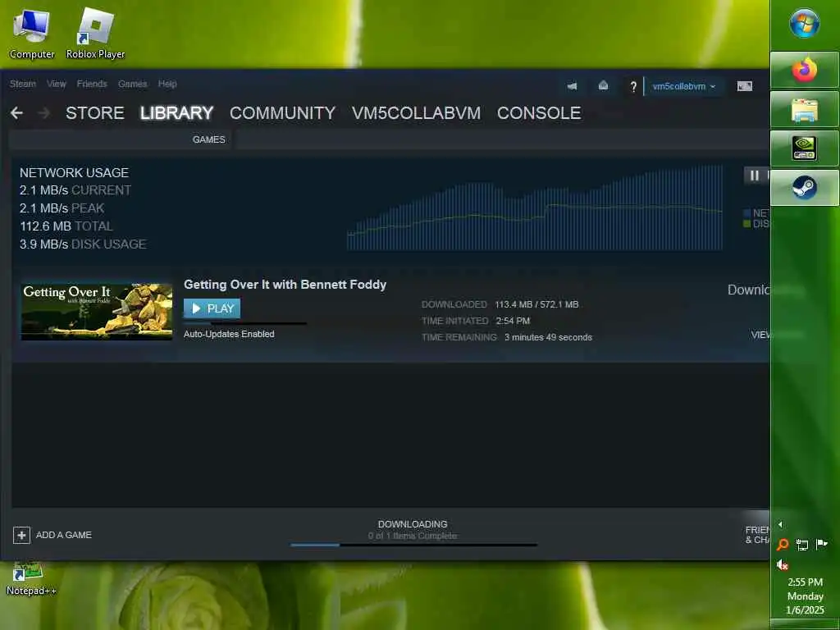Click the "3.9 MB/s DISK USAGE" stat
This screenshot has height=630, width=840.
83,244
